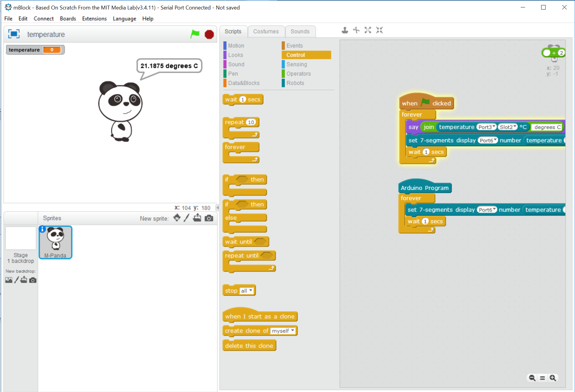Select the Data&Blocks category
This screenshot has width=575, height=392.
pos(244,83)
